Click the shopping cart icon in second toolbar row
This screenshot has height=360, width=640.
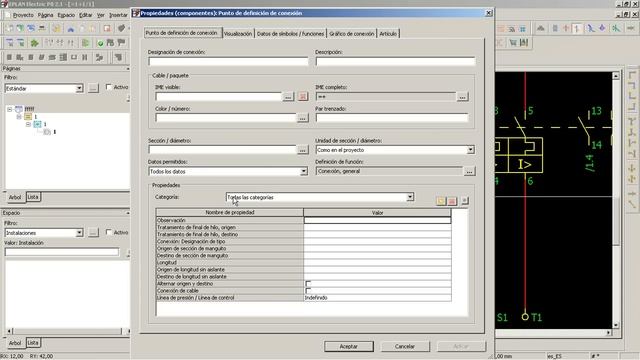coord(513,42)
